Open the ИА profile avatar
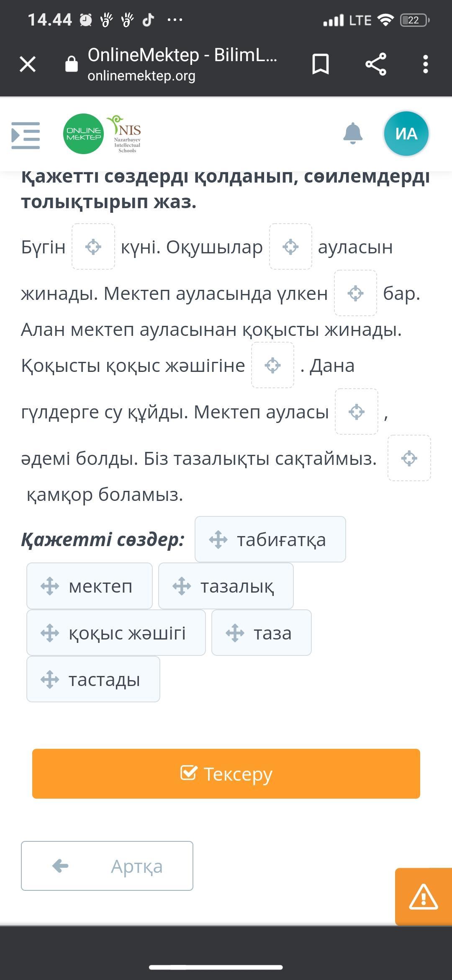Viewport: 452px width, 980px height. point(406,134)
